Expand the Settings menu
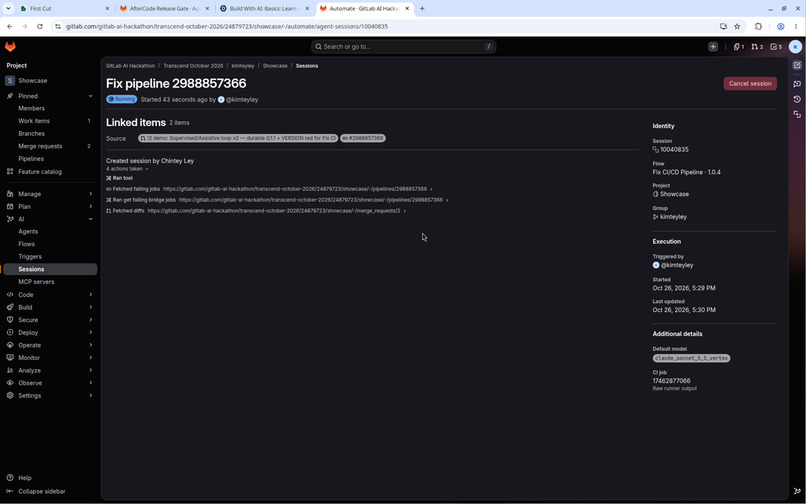The height and width of the screenshot is (504, 806). tap(90, 395)
